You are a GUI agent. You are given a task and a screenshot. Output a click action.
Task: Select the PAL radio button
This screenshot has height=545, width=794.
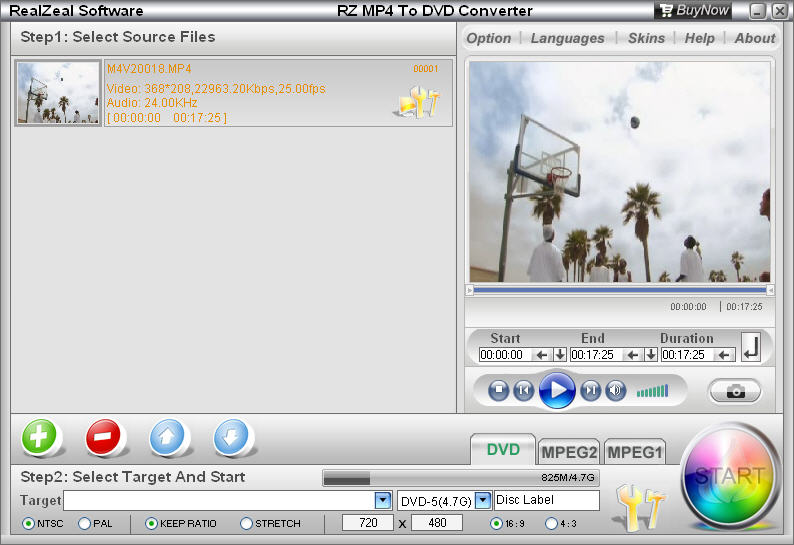pos(85,523)
